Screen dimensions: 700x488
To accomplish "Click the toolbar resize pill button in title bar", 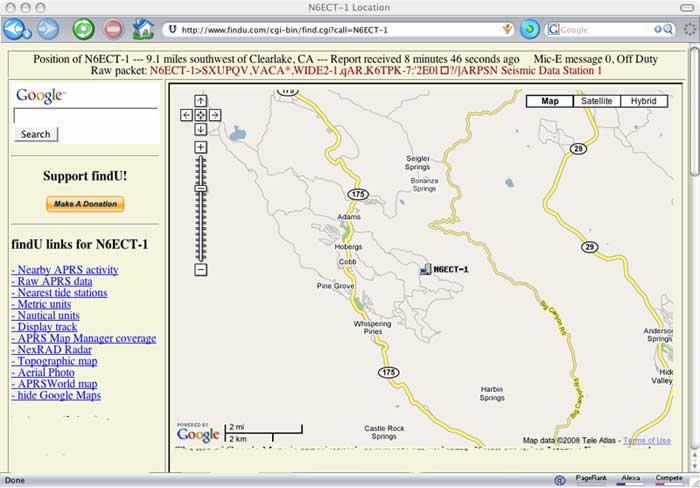I will click(x=686, y=8).
